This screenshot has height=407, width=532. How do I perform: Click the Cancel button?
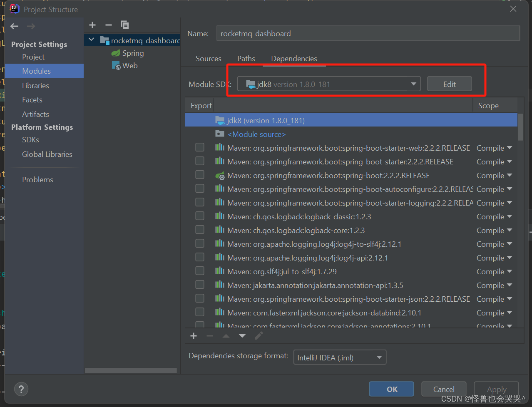click(444, 389)
